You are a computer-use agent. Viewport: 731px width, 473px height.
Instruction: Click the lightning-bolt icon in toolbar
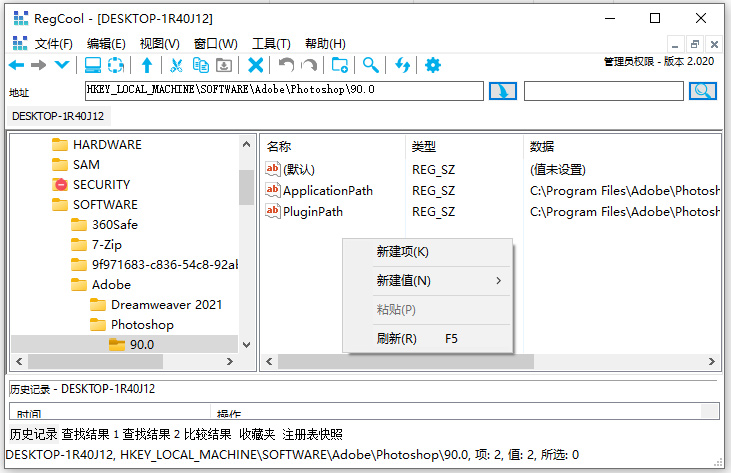(x=402, y=65)
